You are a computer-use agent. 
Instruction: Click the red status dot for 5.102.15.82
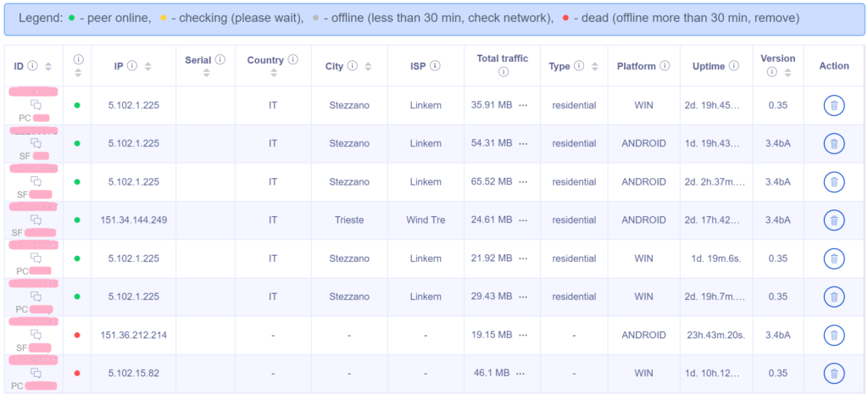coord(77,373)
